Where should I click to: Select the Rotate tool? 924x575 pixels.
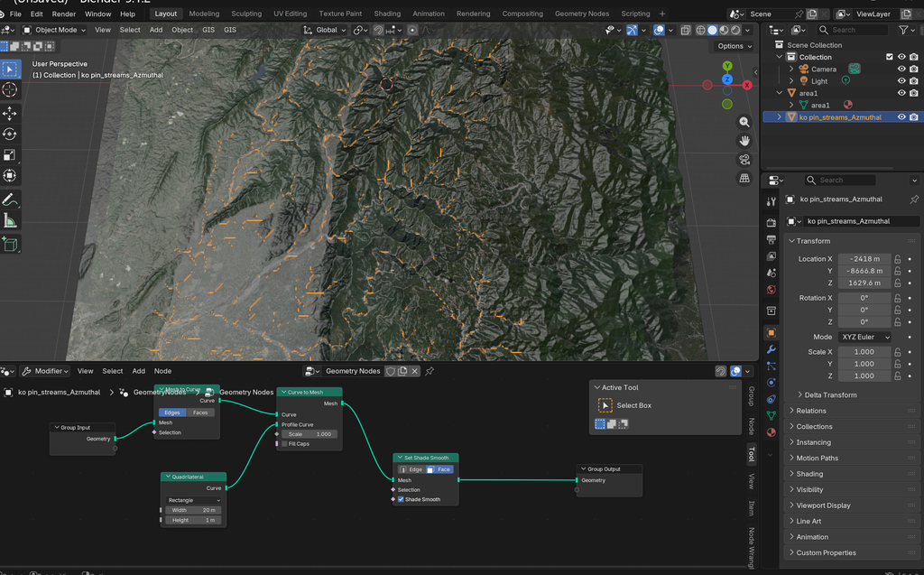[9, 134]
